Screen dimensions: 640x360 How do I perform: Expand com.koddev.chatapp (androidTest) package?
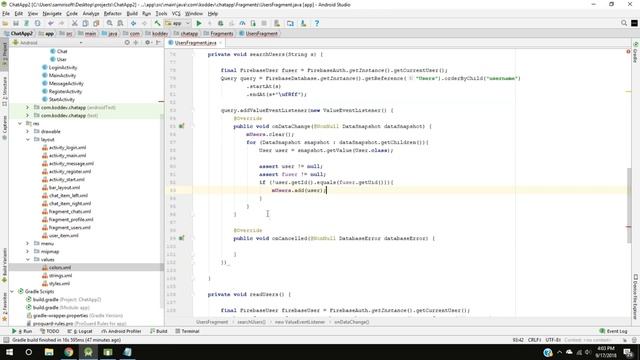click(27, 107)
